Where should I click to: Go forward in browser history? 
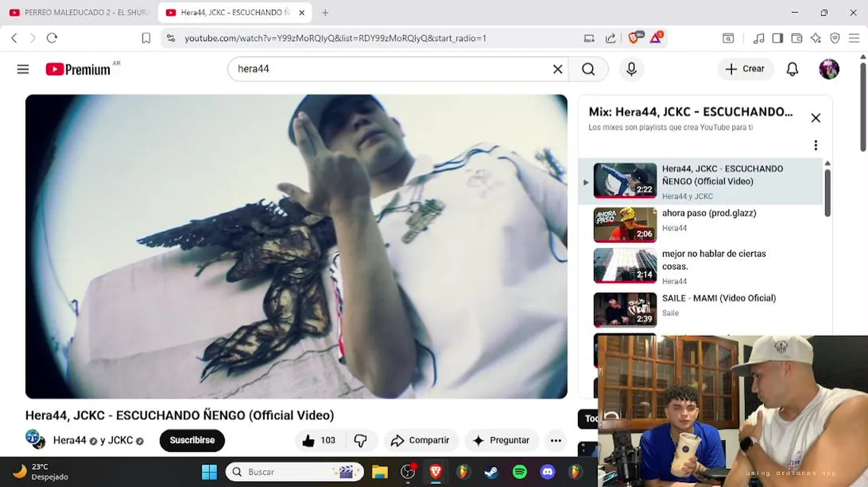32,39
